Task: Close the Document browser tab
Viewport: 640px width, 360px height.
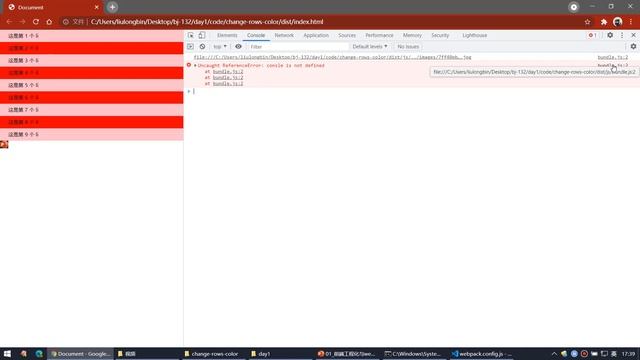Action: point(96,7)
